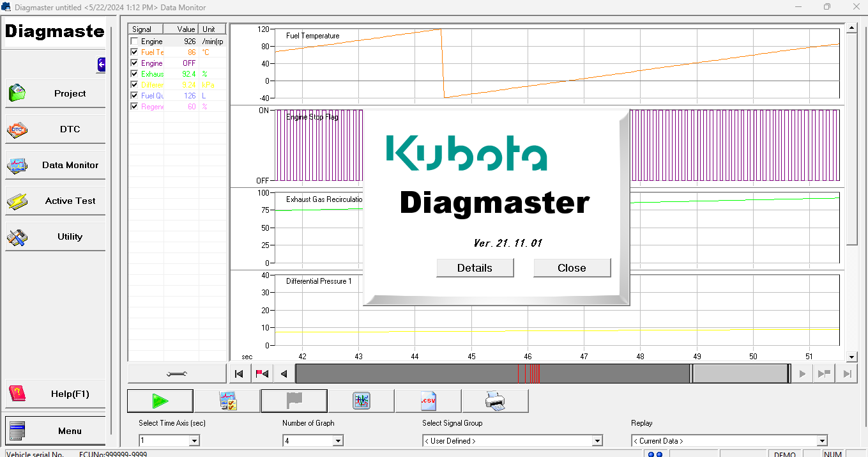Click the light gray timeline thumb
The image size is (868, 457).
pos(740,374)
